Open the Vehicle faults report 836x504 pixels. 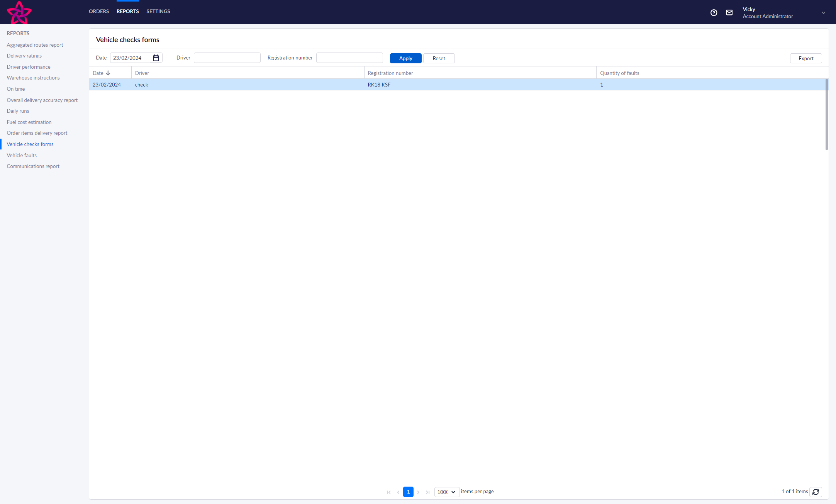point(22,155)
